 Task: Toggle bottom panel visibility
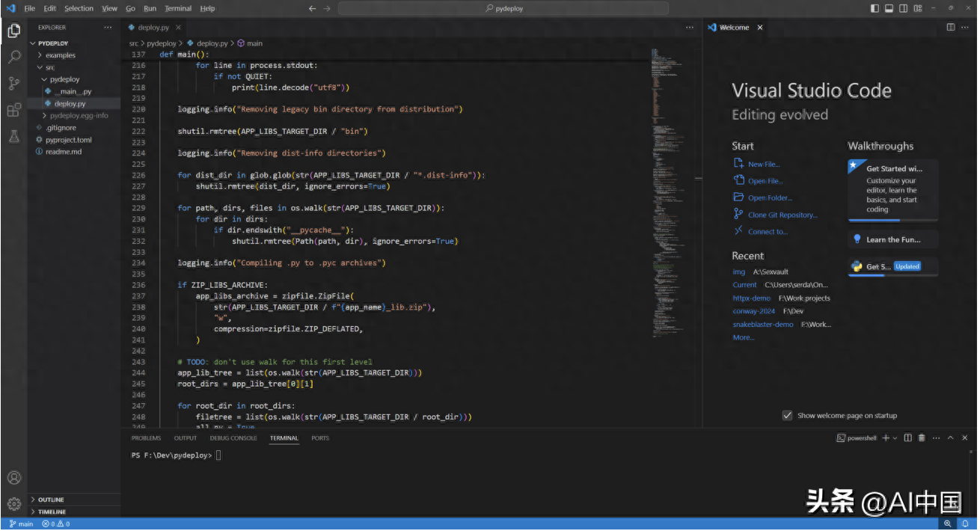889,8
